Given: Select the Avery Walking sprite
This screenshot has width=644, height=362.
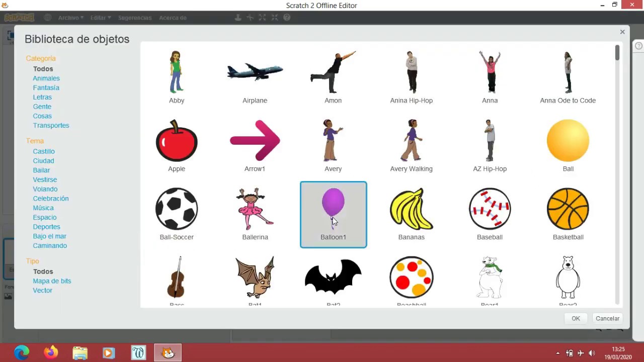Looking at the screenshot, I should [x=412, y=146].
